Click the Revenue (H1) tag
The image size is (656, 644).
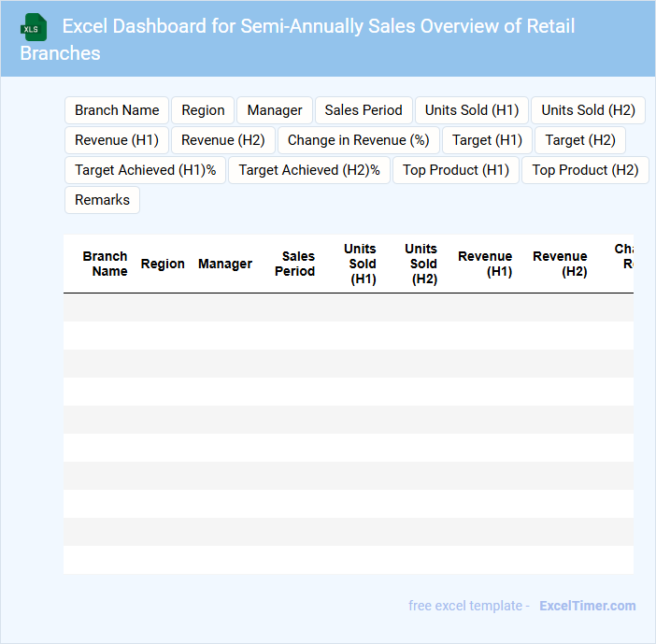tap(117, 140)
